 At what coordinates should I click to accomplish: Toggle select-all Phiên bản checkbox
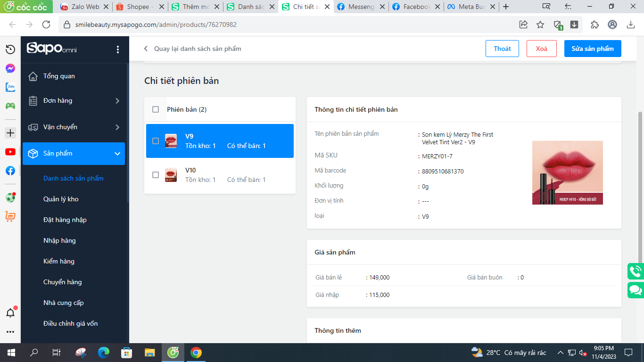coord(156,109)
